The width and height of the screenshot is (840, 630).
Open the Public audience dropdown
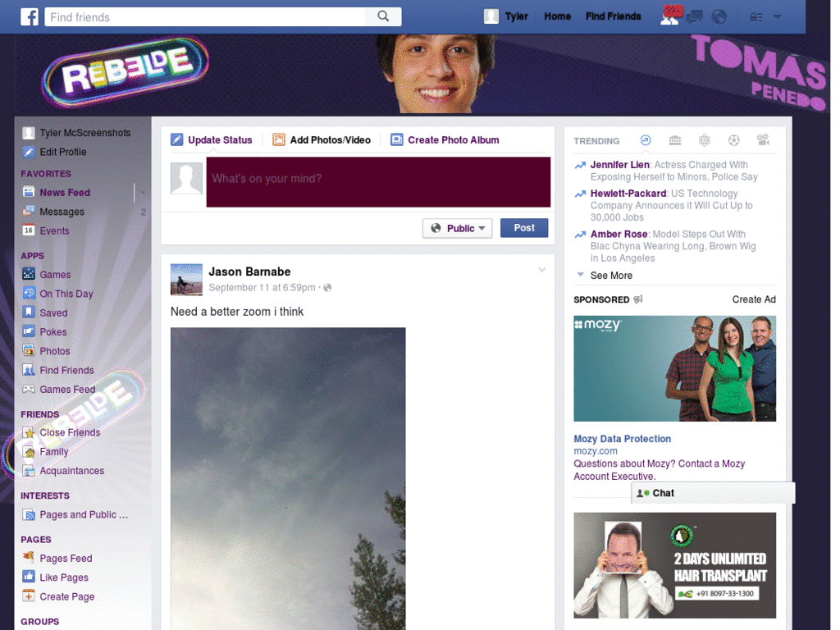click(457, 228)
